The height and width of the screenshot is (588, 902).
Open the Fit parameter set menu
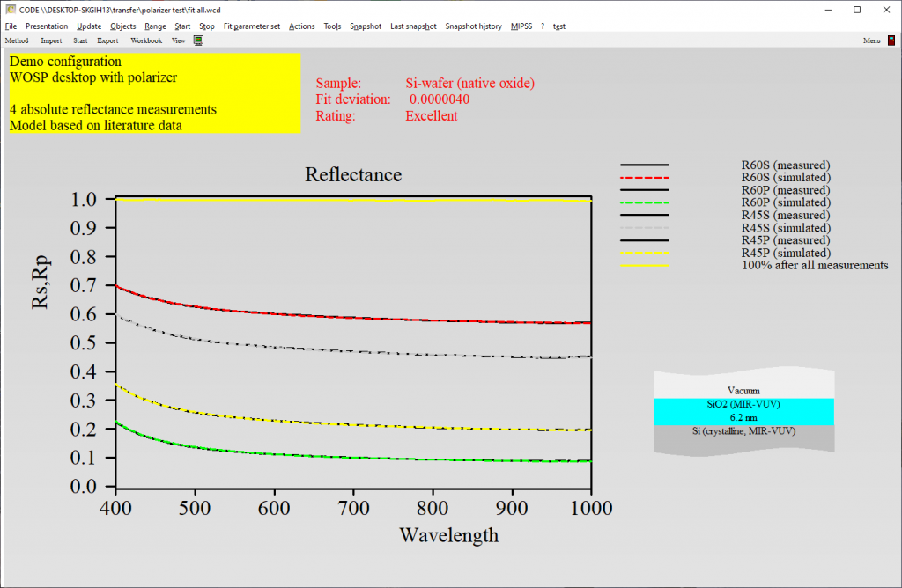[251, 26]
